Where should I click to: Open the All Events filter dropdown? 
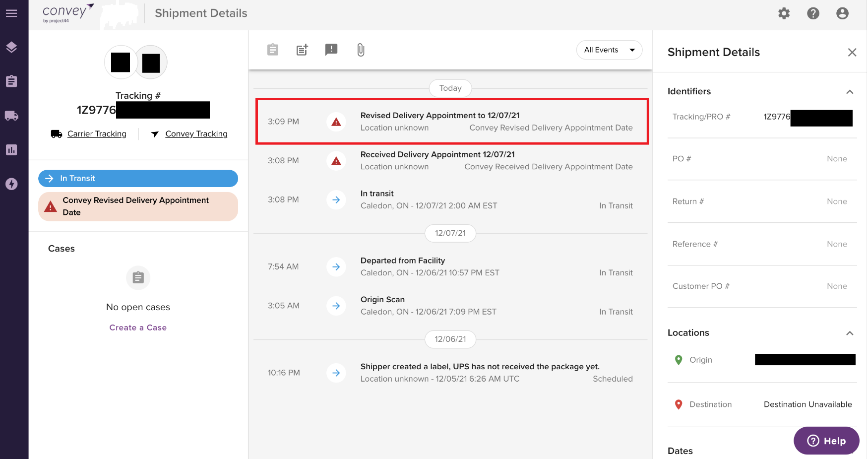(x=609, y=50)
